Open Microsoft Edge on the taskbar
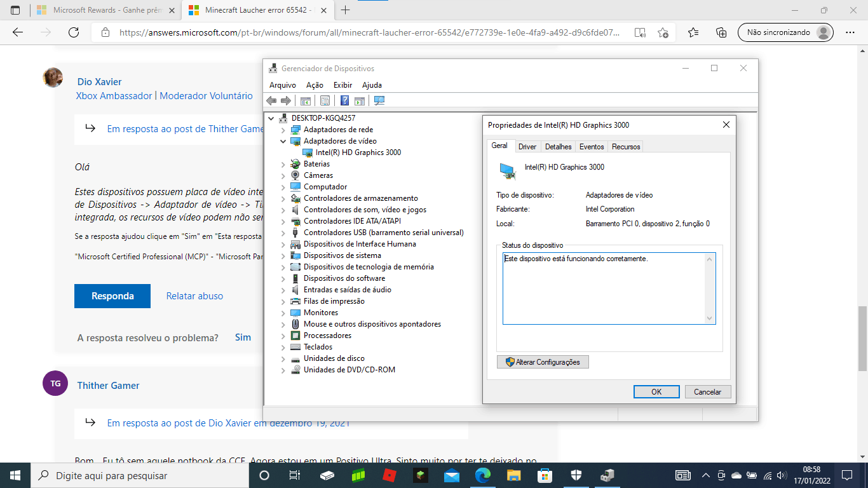This screenshot has height=488, width=868. tap(483, 475)
